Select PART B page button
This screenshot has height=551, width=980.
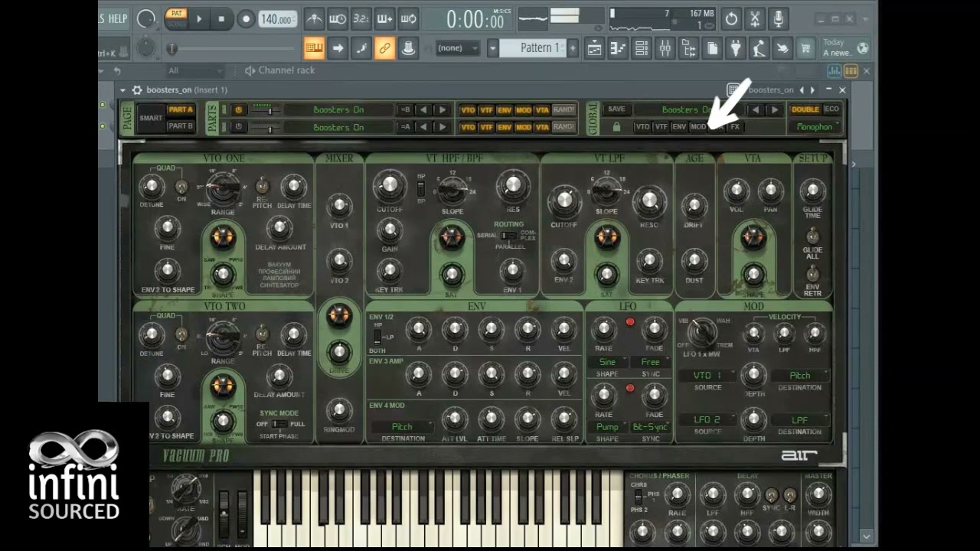click(x=181, y=126)
